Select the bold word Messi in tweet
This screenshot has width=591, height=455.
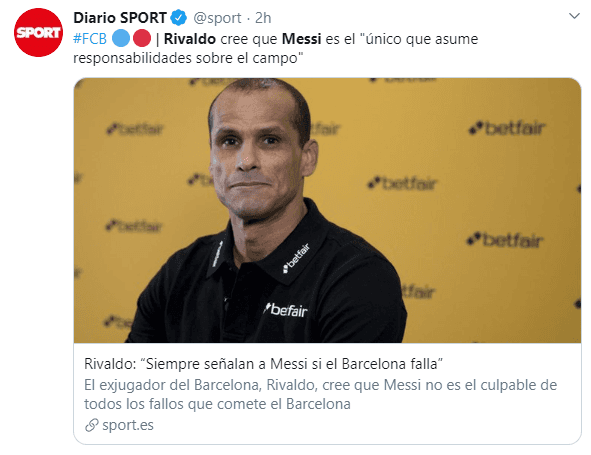302,39
